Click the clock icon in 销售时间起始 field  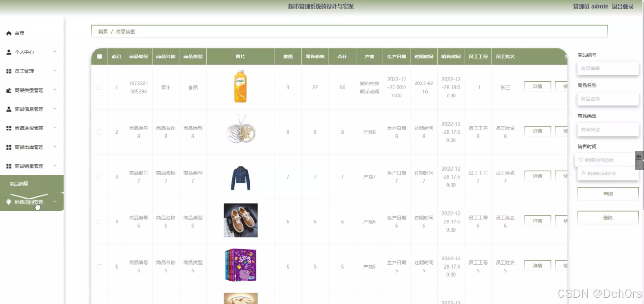tap(581, 160)
